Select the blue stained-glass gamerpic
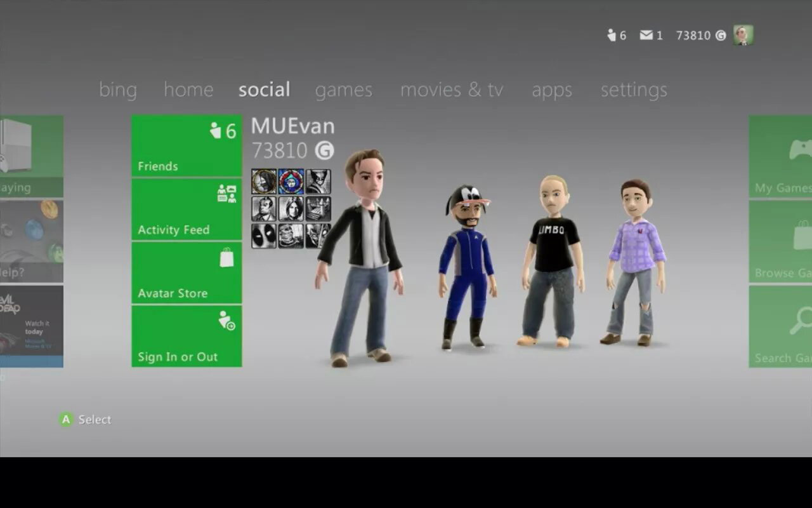This screenshot has height=508, width=812. pyautogui.click(x=291, y=181)
